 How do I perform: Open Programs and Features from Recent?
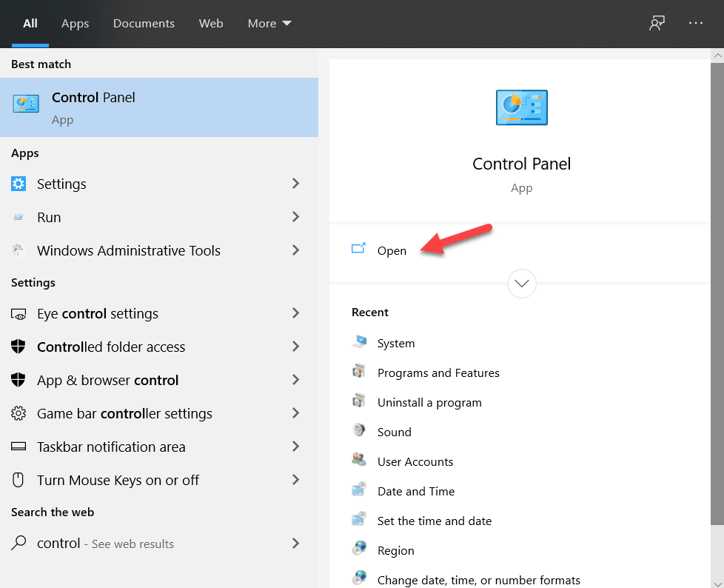point(439,372)
